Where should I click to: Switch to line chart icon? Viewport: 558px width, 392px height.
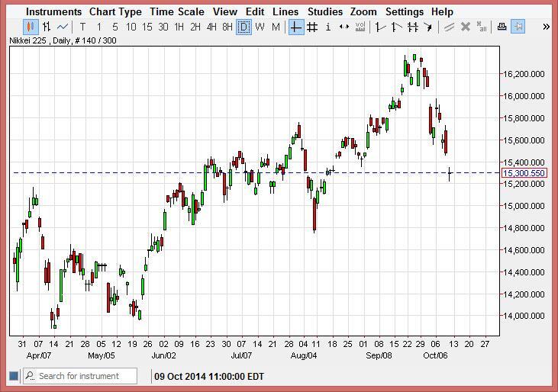(x=64, y=27)
